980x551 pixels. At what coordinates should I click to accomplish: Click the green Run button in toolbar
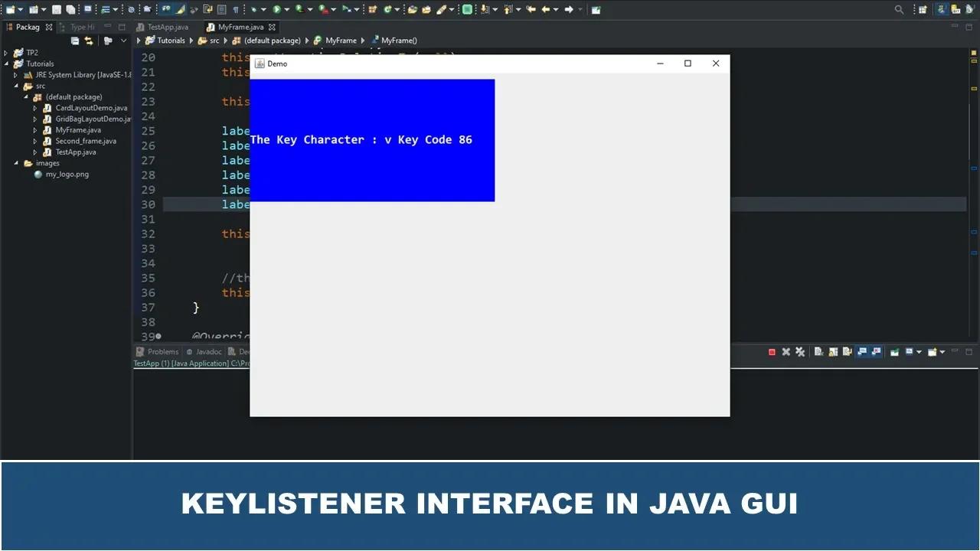click(276, 9)
